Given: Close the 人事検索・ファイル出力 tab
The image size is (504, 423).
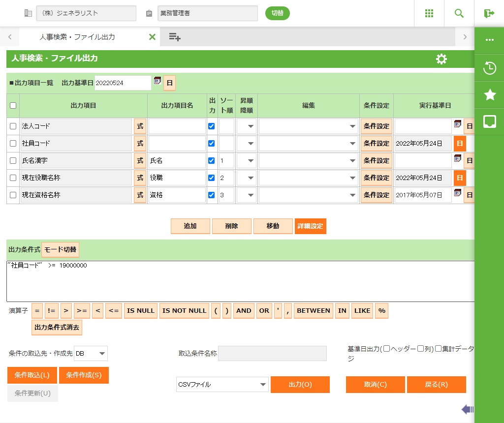Looking at the screenshot, I should [152, 37].
